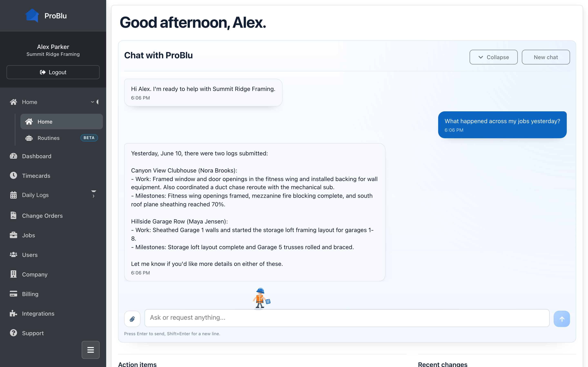
Task: Click the ProBlu logo icon
Action: tap(32, 15)
